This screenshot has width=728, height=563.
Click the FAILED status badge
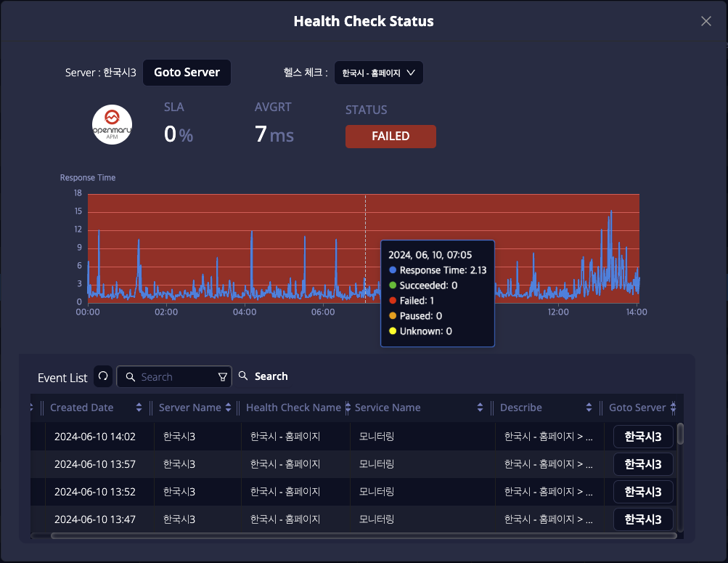pyautogui.click(x=390, y=137)
